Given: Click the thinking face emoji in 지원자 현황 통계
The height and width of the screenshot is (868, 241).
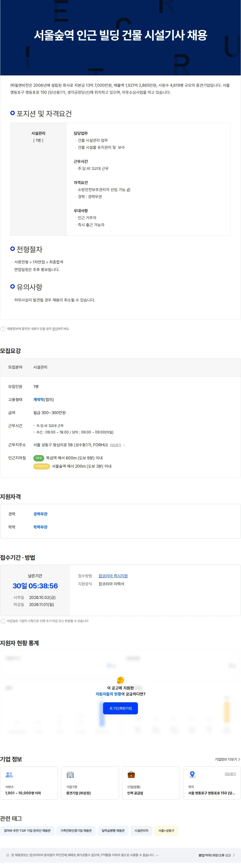Looking at the screenshot, I should tap(120, 680).
